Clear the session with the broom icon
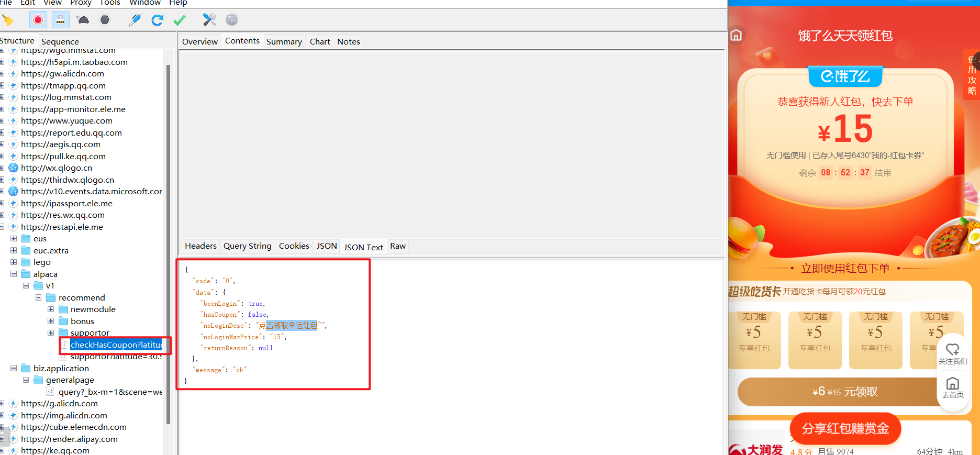The image size is (980, 455). pyautogui.click(x=7, y=20)
